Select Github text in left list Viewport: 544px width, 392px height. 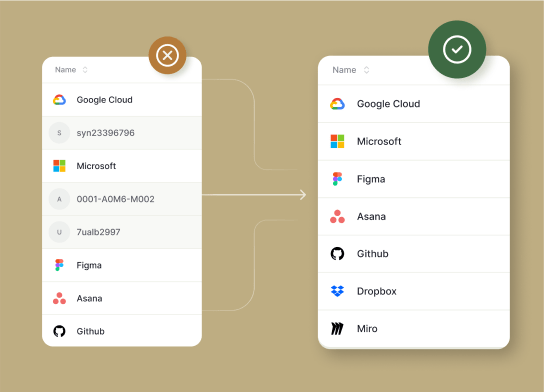pos(91,331)
